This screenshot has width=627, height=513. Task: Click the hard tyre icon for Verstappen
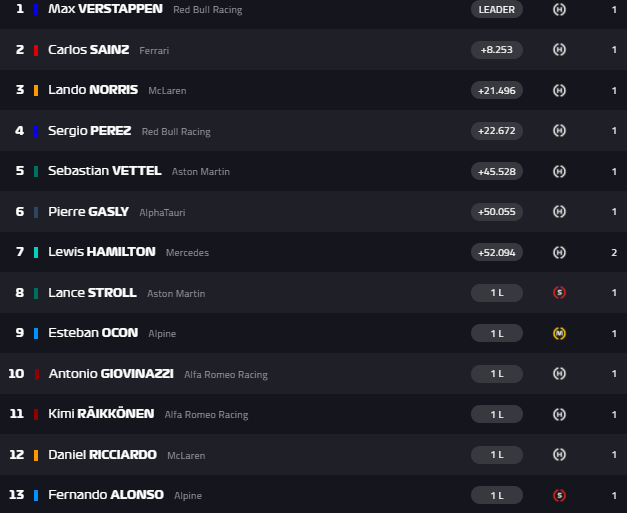pyautogui.click(x=560, y=10)
